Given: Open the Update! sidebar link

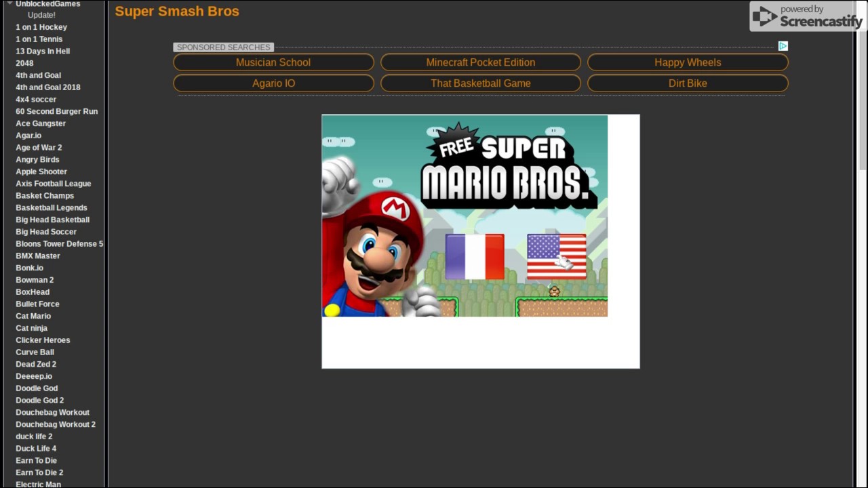Looking at the screenshot, I should [41, 15].
